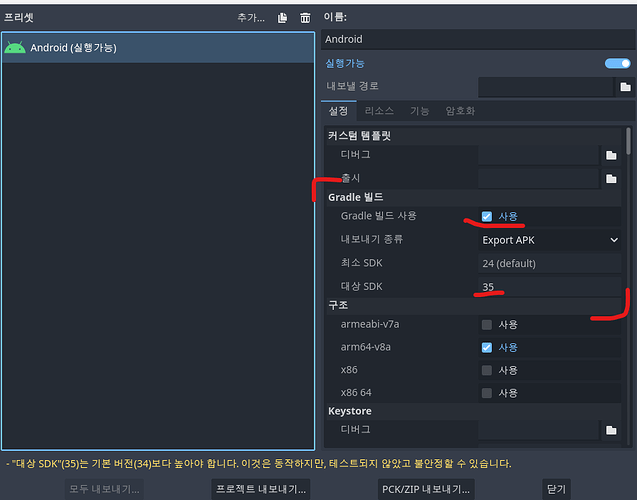Click the duplicate preset icon

pyautogui.click(x=282, y=18)
